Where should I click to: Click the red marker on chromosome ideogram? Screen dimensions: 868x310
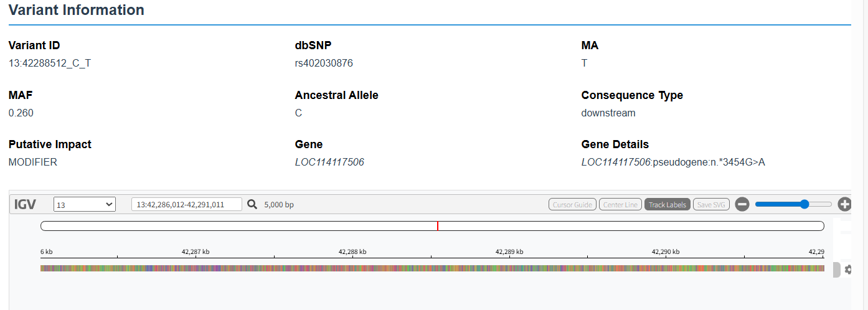(438, 226)
